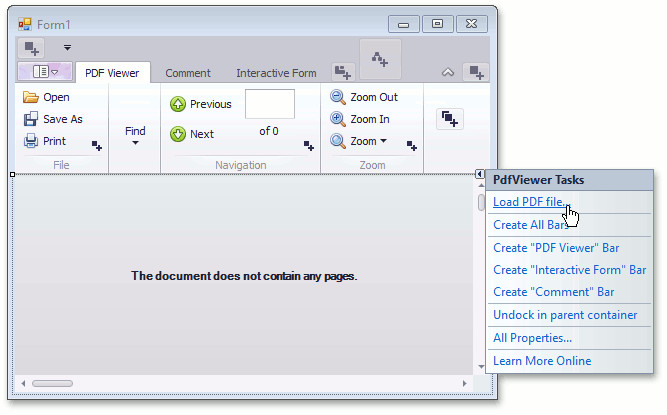
Task: Click the Zoom group caption
Action: tap(372, 165)
